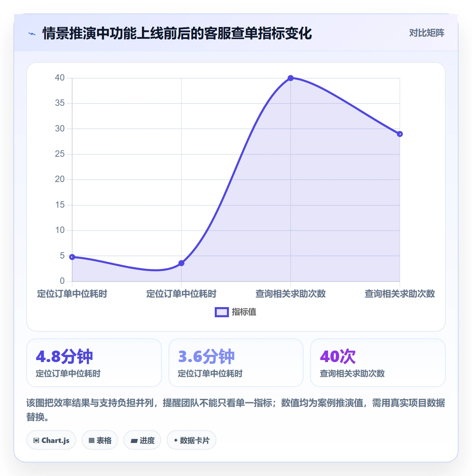Click the chart title 情景推演中功能上线前后的客服查单指标变化
472x476 pixels.
(177, 33)
